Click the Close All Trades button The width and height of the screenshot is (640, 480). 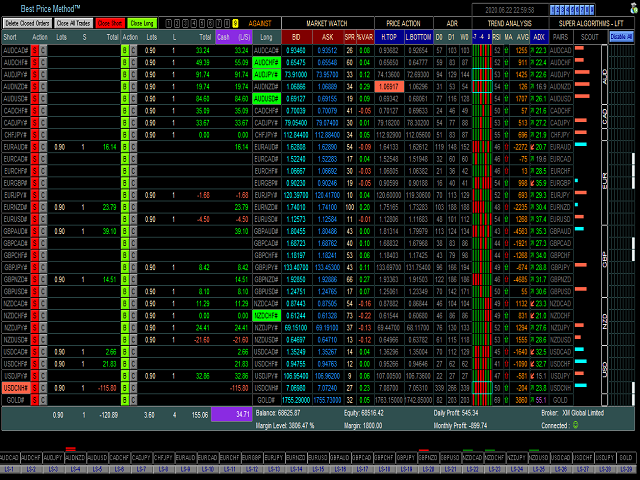click(x=74, y=23)
